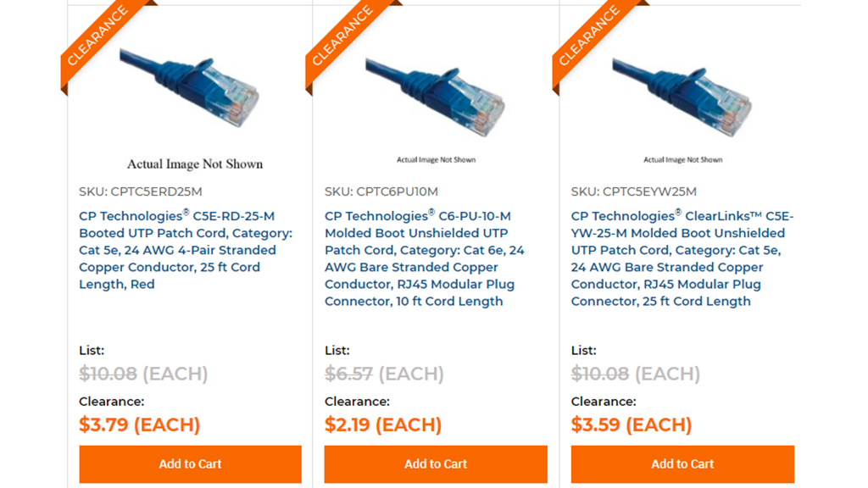Click the SKU: CPTC5ERD25M text
The width and height of the screenshot is (868, 488).
coord(141,191)
